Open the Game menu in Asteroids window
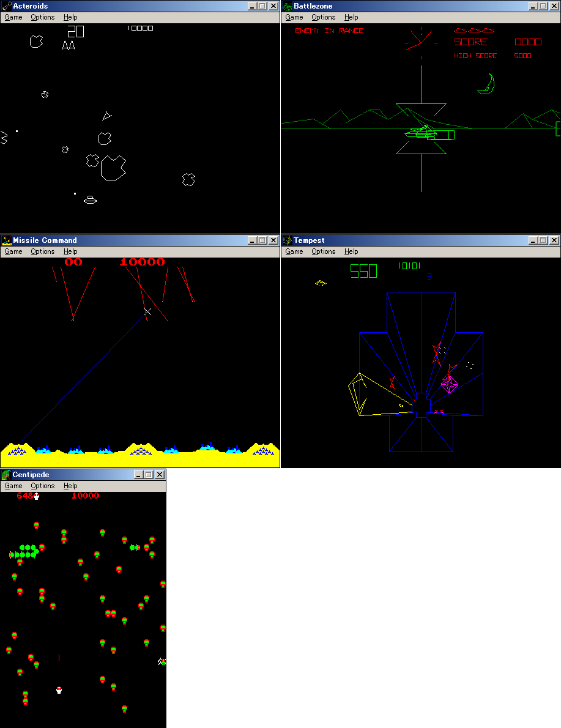Image resolution: width=561 pixels, height=728 pixels. (13, 17)
